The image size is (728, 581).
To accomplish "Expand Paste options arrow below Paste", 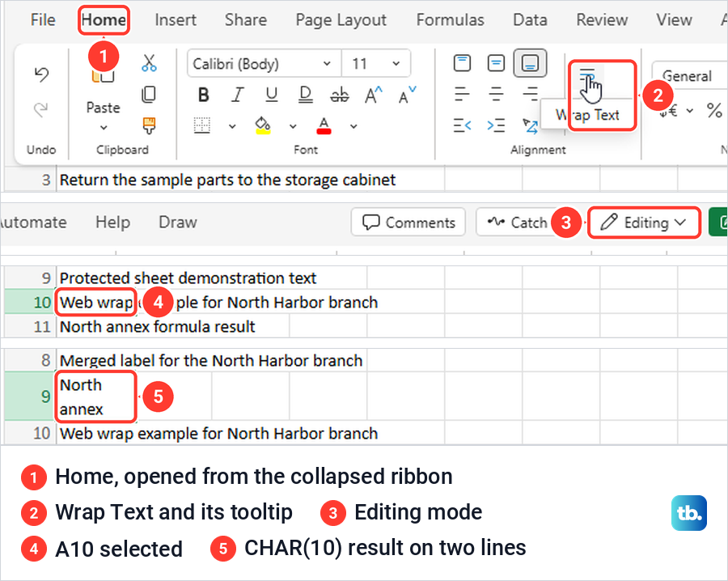I will pyautogui.click(x=104, y=127).
